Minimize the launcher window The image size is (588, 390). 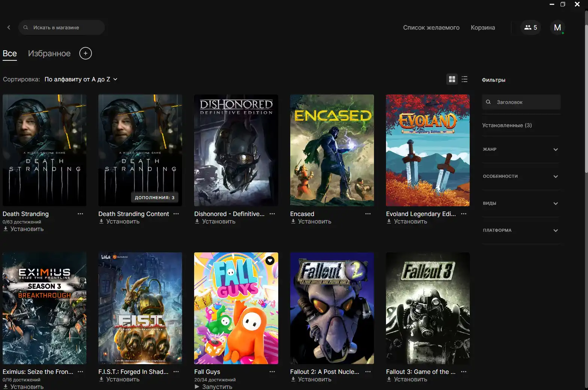point(552,4)
